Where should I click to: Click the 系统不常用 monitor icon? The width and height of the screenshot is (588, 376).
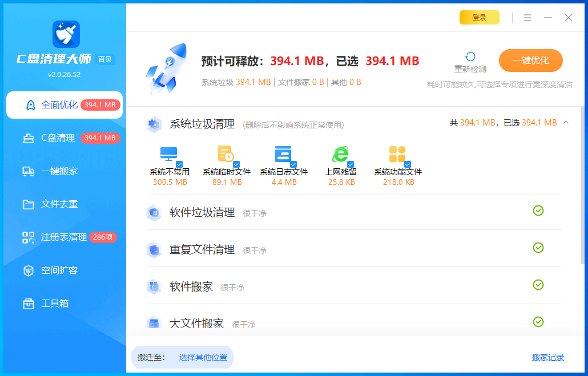click(x=168, y=154)
